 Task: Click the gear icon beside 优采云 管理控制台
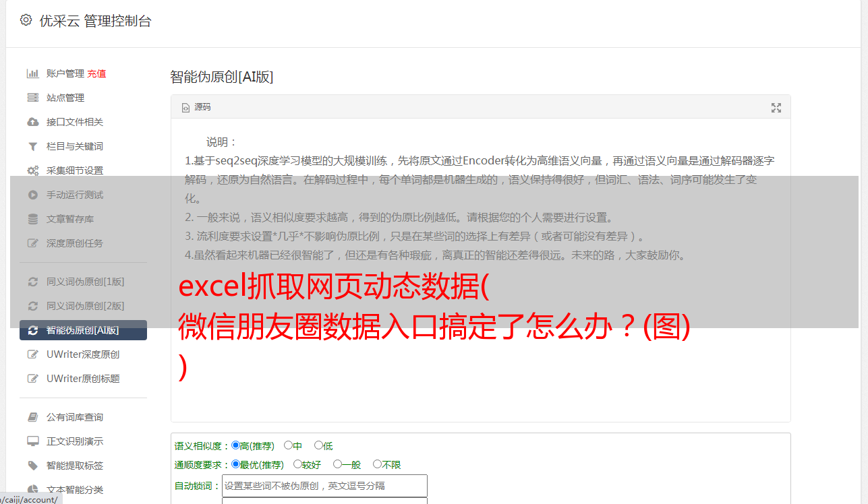(x=26, y=20)
